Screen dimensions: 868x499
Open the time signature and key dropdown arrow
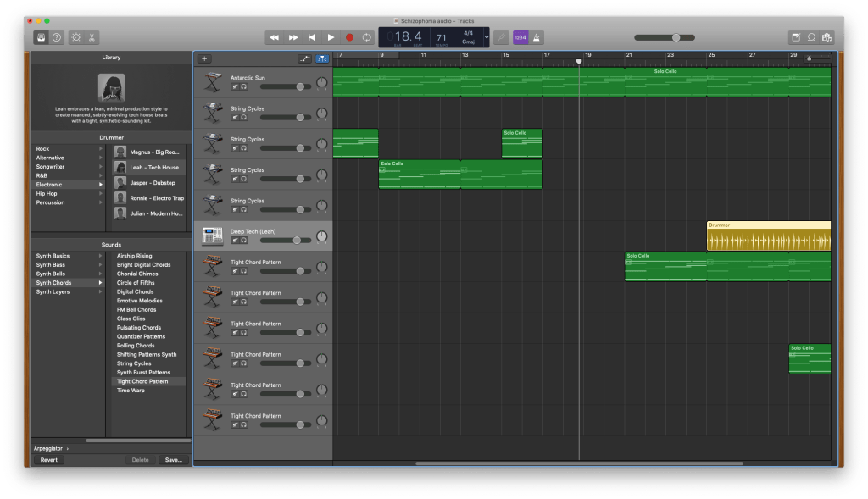point(486,37)
